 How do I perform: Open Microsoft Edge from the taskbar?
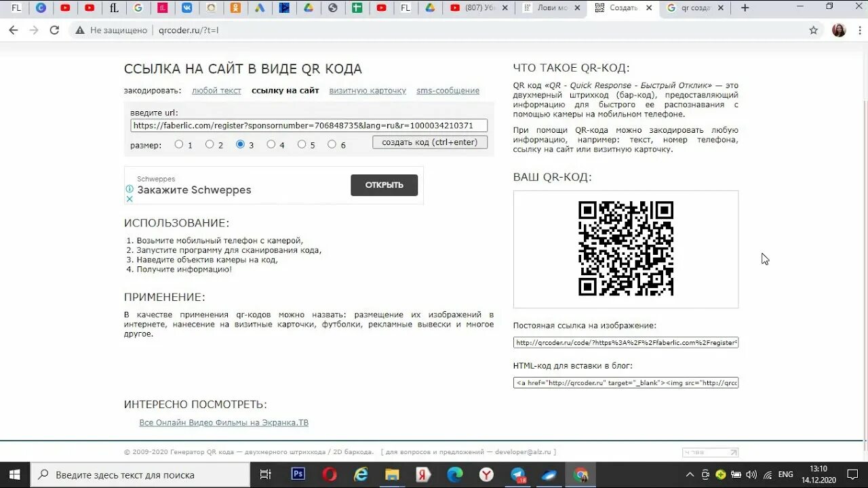[455, 474]
